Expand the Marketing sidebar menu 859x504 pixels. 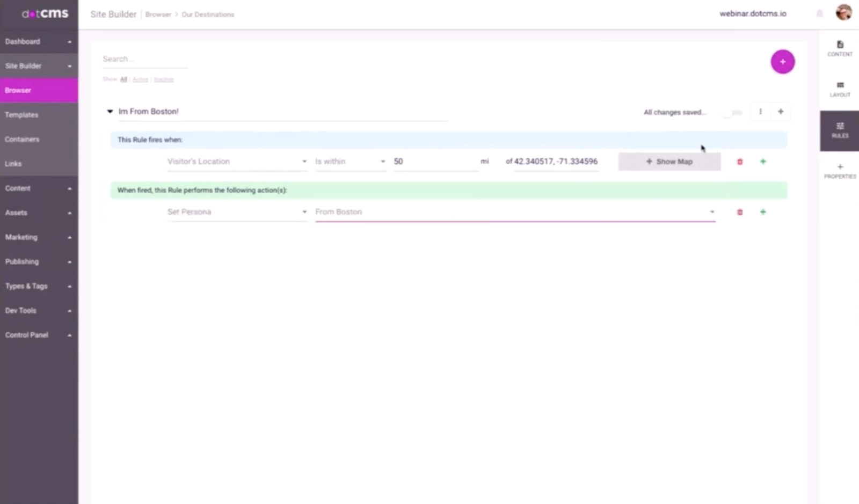coord(38,237)
